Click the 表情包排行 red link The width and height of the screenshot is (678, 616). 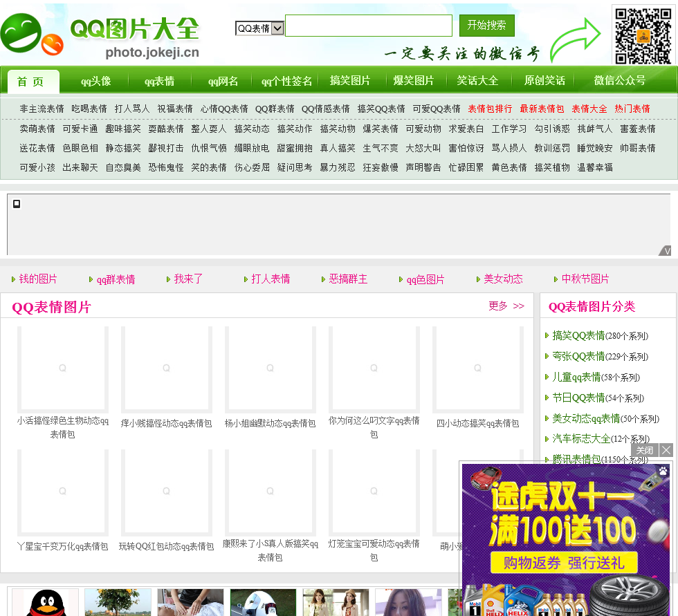(490, 109)
